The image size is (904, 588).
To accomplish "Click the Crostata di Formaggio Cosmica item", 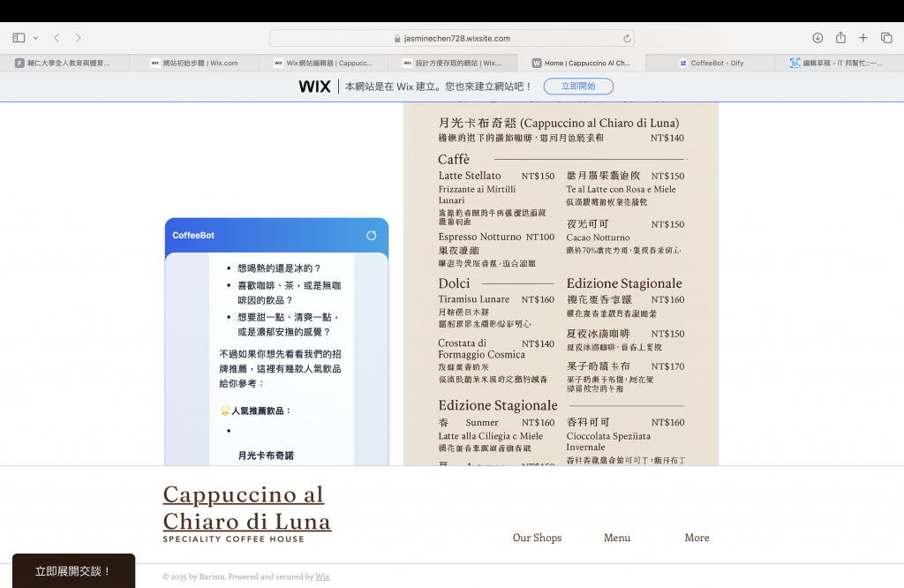I will click(481, 349).
